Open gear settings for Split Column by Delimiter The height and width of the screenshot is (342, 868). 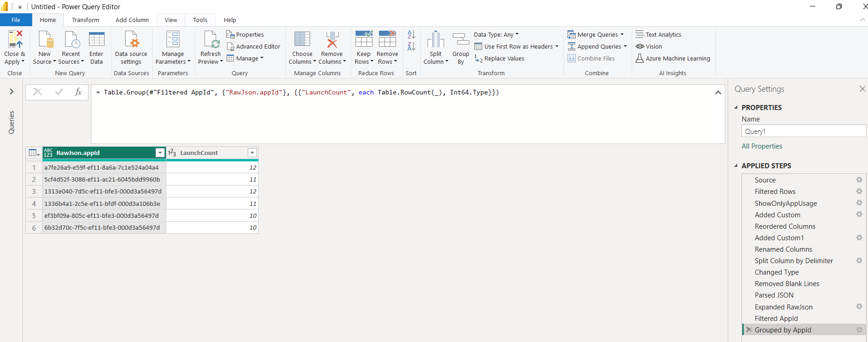859,260
